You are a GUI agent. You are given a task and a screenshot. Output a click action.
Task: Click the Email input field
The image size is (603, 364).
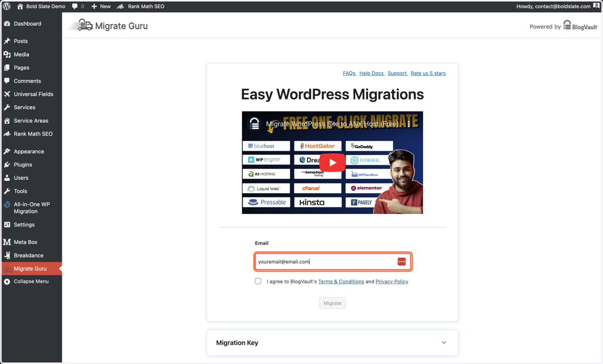[x=333, y=262]
